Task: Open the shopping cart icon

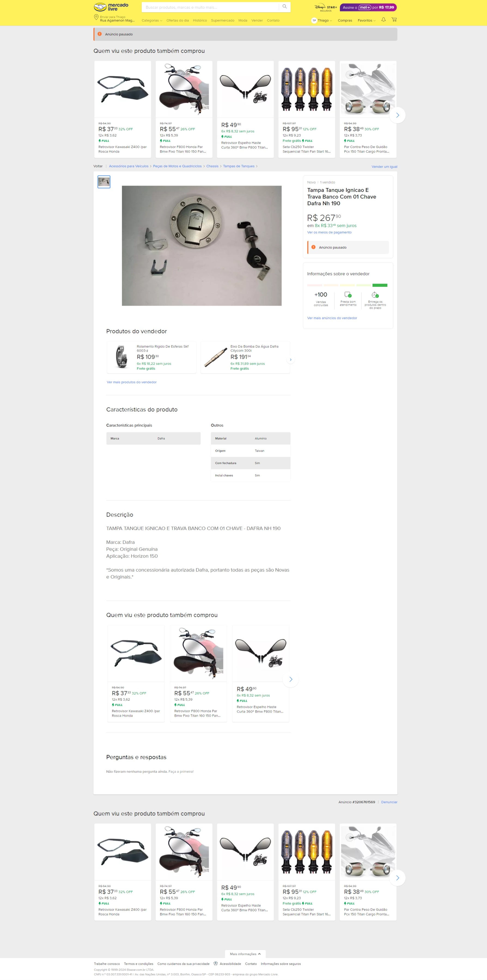Action: (x=394, y=20)
